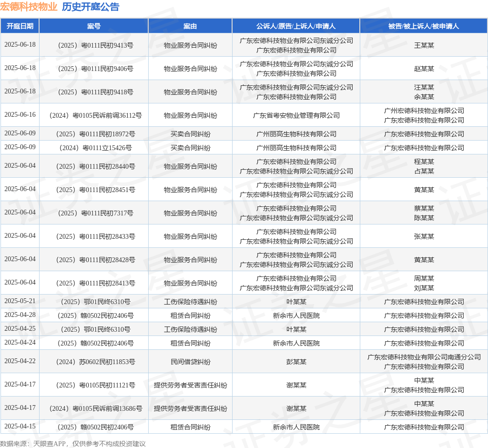Click 新余市人民医院 in the 2025-04-28 row
This screenshot has height=448, width=488.
tap(296, 316)
